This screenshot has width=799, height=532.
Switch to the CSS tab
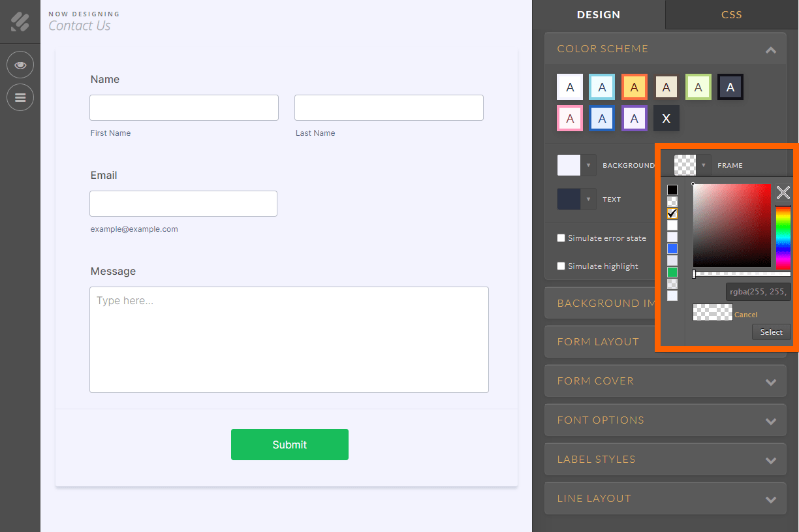(732, 14)
